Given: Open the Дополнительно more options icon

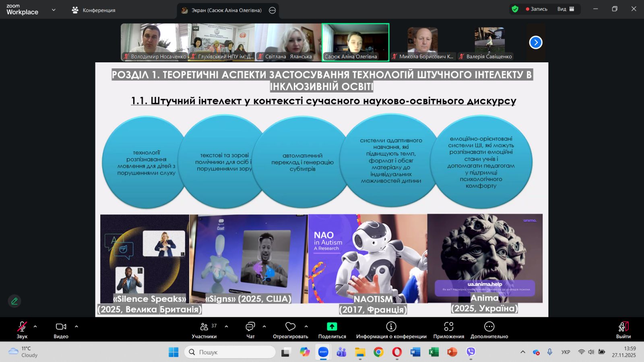Looking at the screenshot, I should 489,327.
